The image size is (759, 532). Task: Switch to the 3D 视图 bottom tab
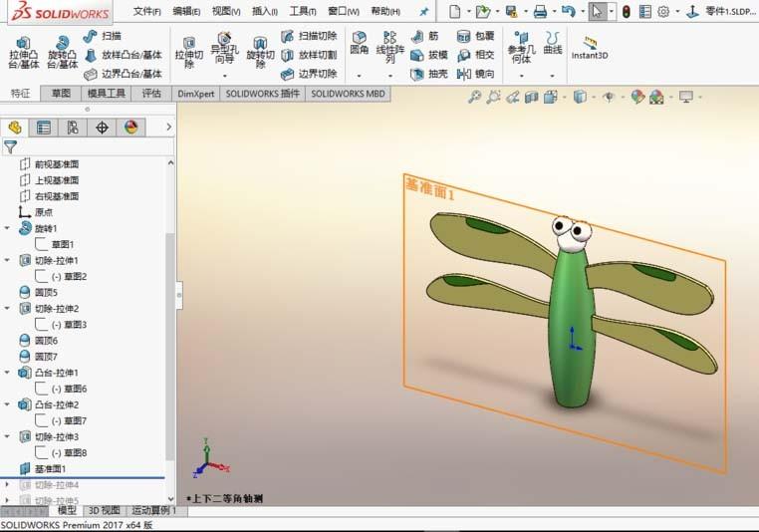click(104, 510)
